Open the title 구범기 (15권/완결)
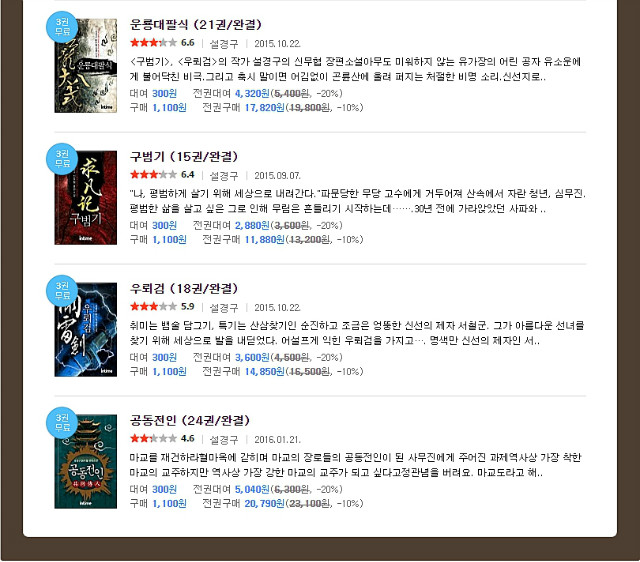The image size is (640, 562). click(x=184, y=156)
